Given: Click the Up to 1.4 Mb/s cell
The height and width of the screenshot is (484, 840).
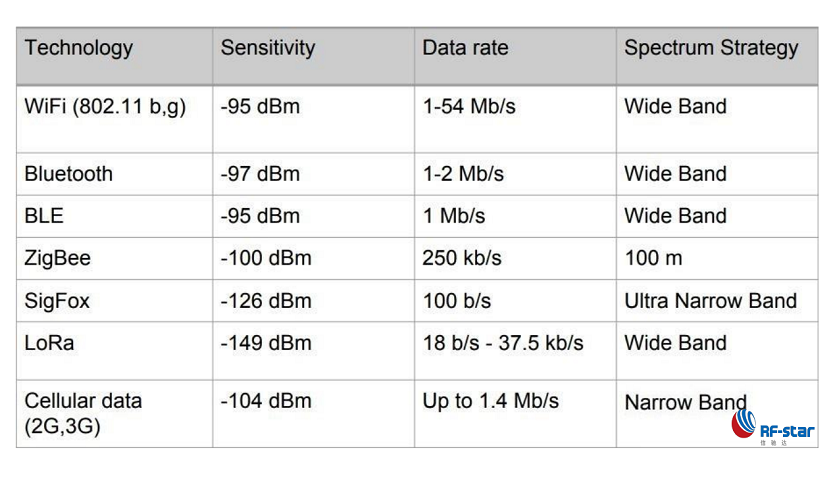Looking at the screenshot, I should [490, 401].
